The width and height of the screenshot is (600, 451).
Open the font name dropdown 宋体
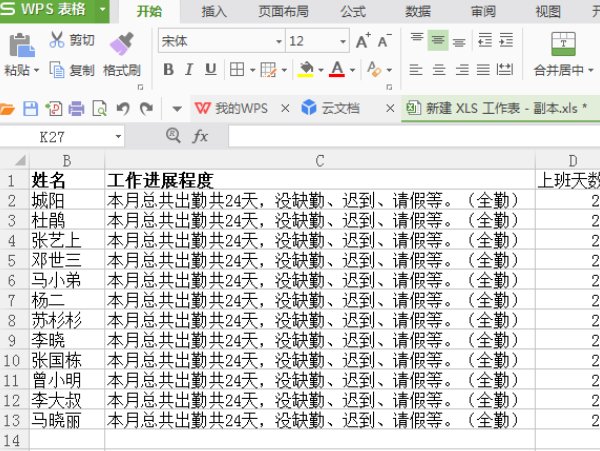279,41
